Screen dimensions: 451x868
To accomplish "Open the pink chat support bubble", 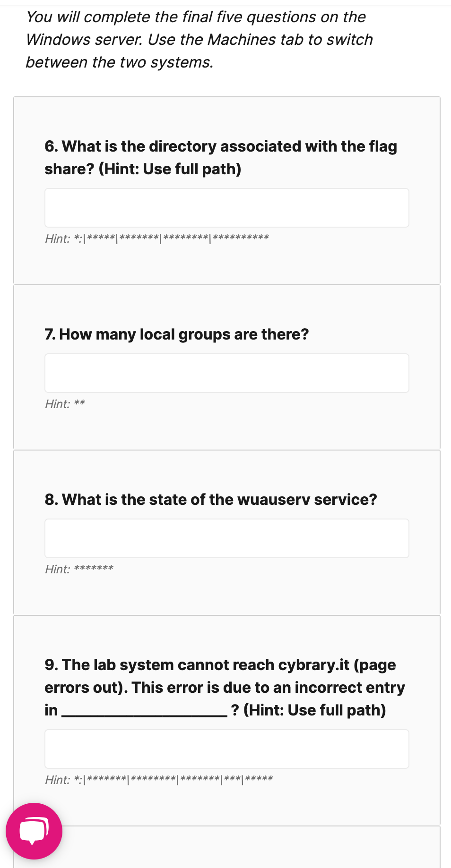I will click(34, 831).
